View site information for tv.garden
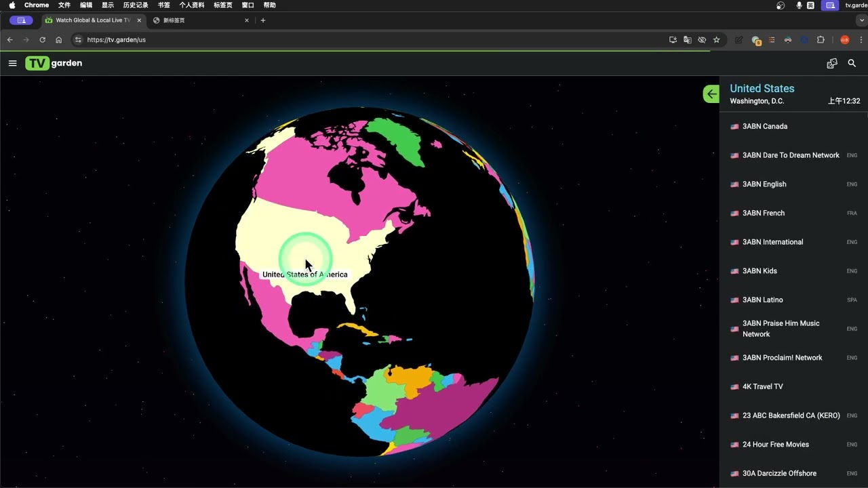868x488 pixels. 78,40
